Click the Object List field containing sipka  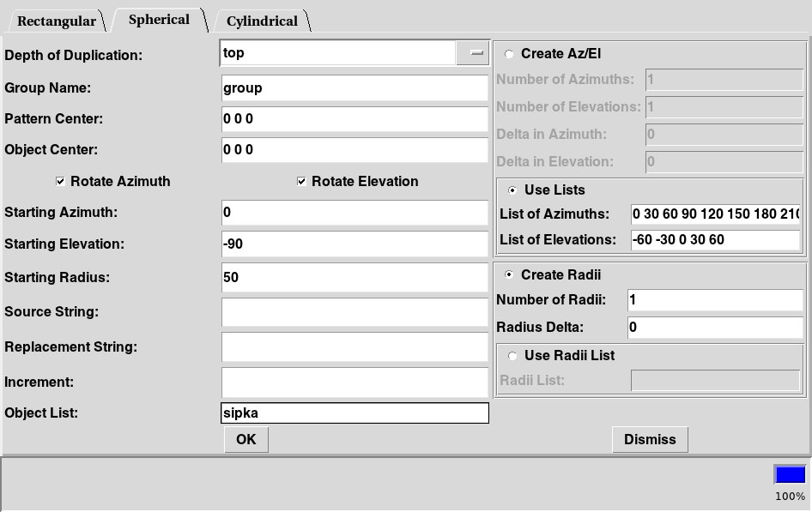(x=354, y=413)
